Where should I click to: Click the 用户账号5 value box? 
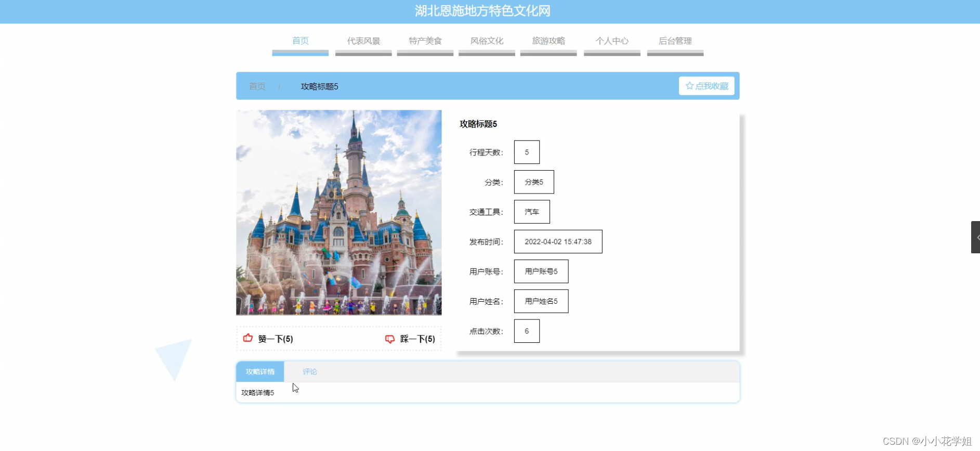pos(541,272)
